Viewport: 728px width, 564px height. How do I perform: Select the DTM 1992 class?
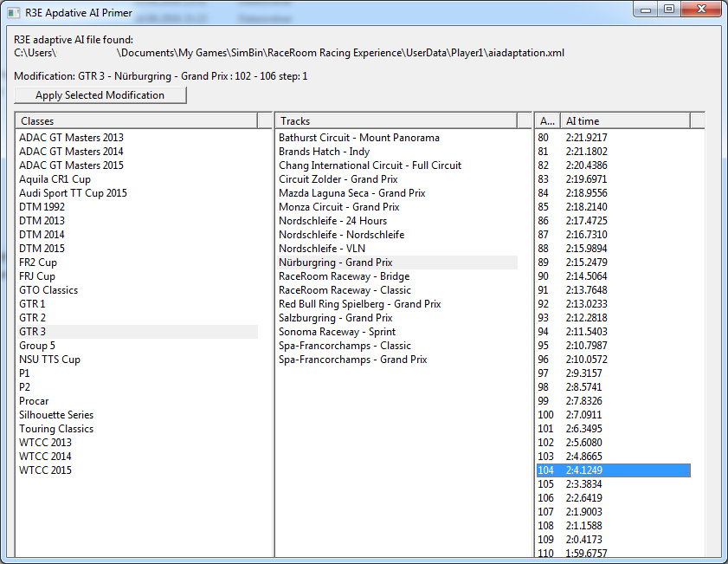coord(138,207)
